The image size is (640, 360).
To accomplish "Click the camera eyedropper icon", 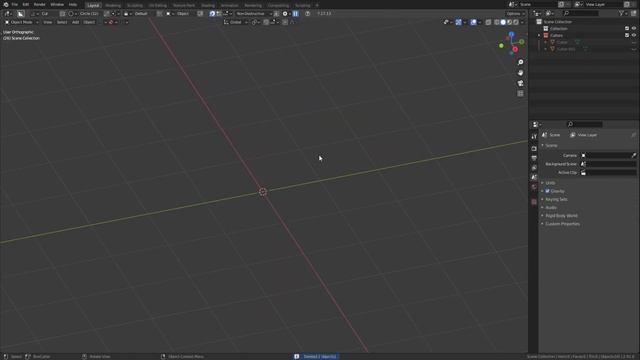I will [x=633, y=156].
